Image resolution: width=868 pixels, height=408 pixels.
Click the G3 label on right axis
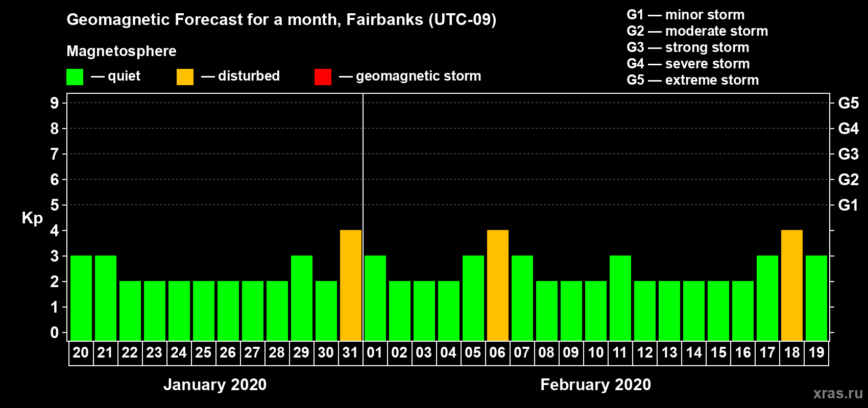point(849,154)
